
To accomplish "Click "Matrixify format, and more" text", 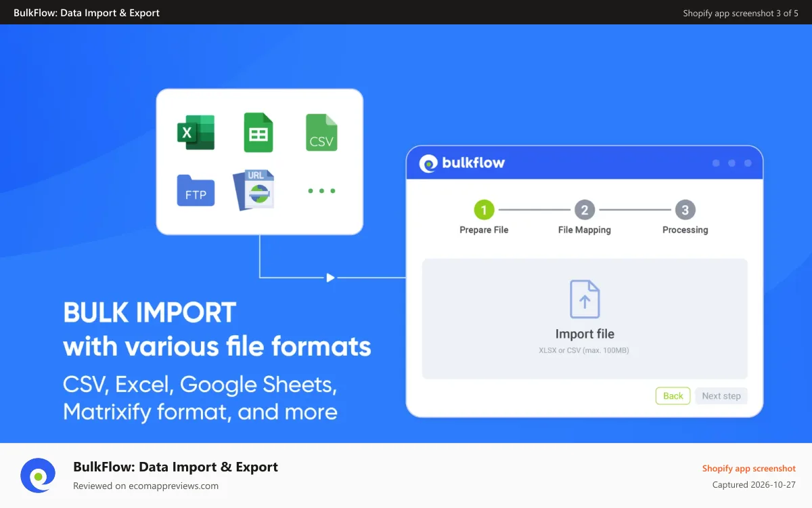I will (x=200, y=411).
